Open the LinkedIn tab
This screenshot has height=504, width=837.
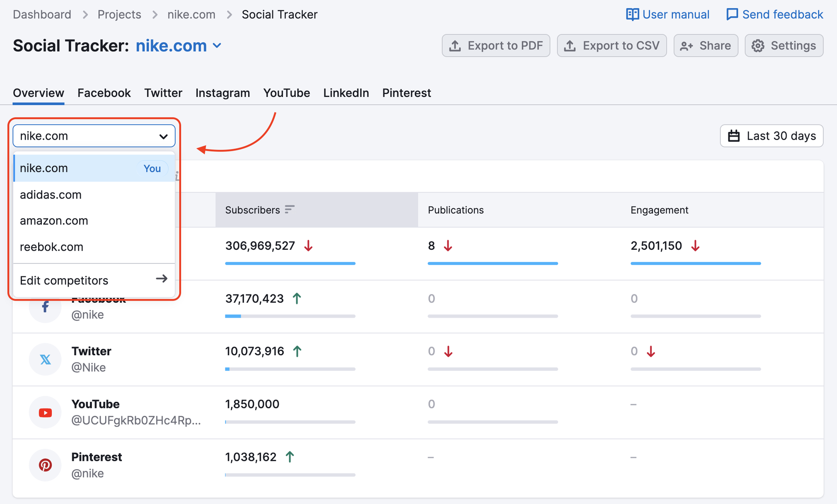(x=346, y=93)
